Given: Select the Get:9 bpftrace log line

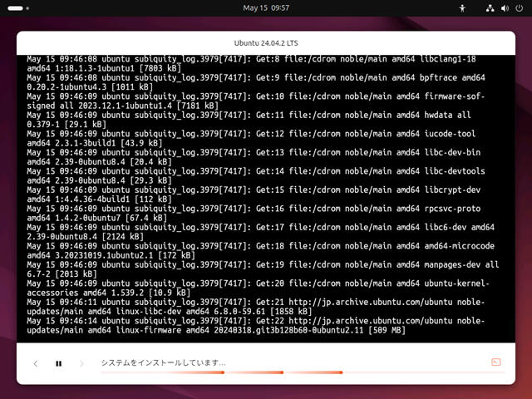Looking at the screenshot, I should [x=256, y=82].
